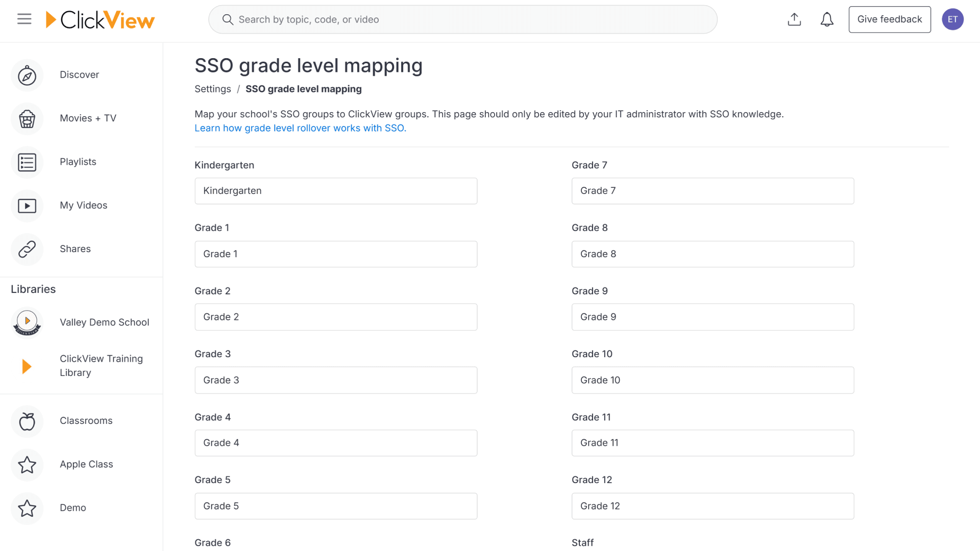Click the search bar at the top
This screenshot has height=551, width=980.
462,19
